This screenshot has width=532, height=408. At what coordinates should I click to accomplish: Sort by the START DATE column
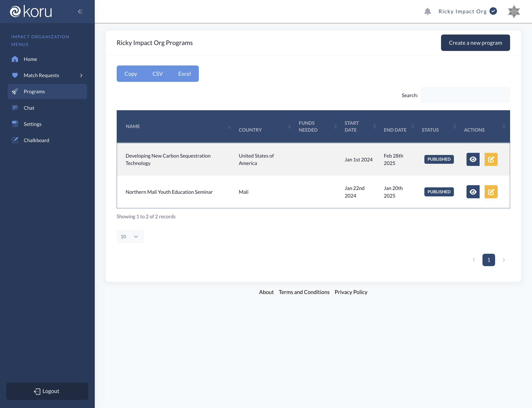pyautogui.click(x=360, y=126)
